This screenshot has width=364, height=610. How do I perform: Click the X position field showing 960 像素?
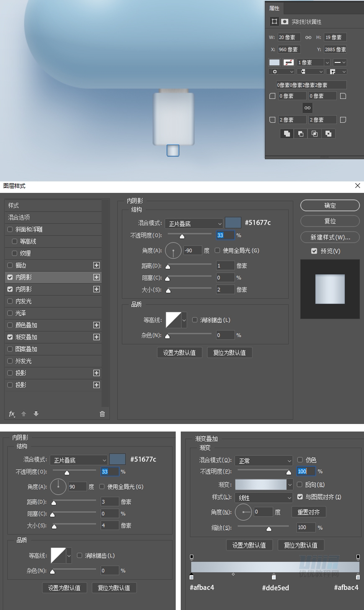(289, 49)
